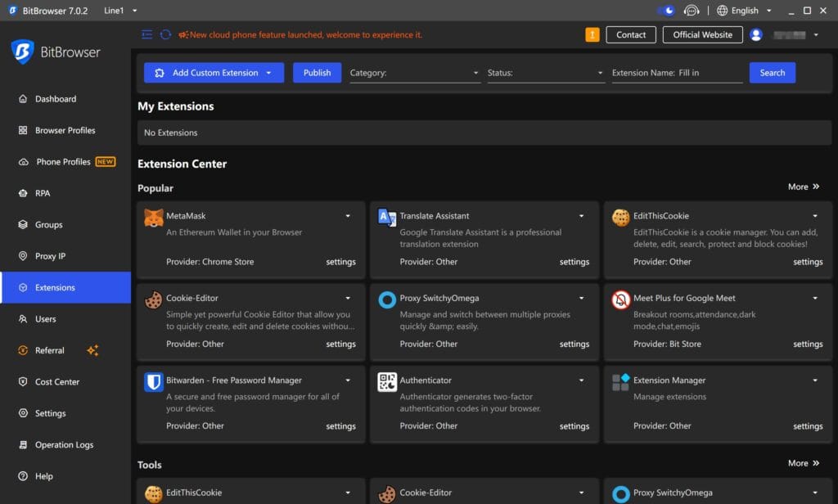The width and height of the screenshot is (838, 504).
Task: Open the Status filter dropdown
Action: (546, 73)
